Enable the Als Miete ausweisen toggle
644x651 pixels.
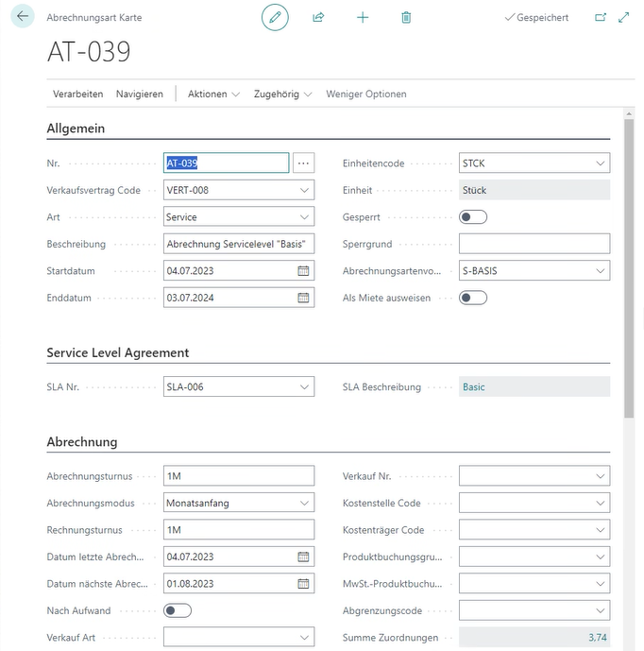pos(473,298)
